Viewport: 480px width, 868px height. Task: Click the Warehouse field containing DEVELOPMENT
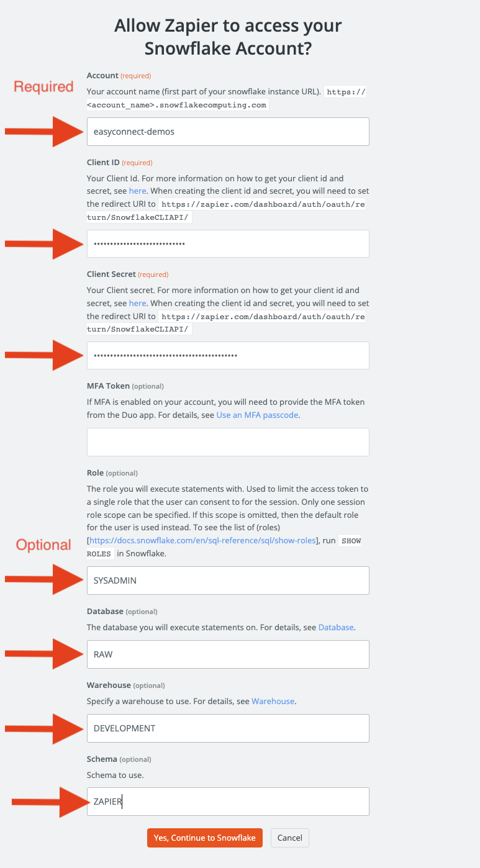228,728
